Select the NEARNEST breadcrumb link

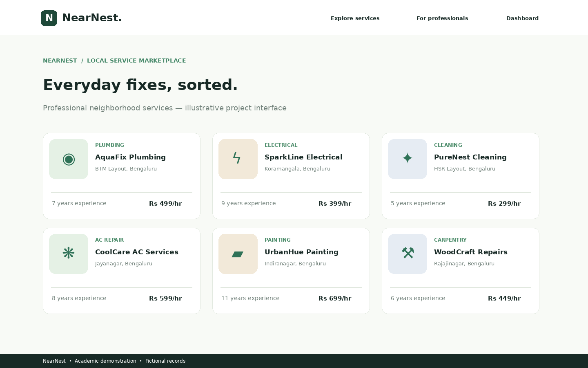tap(60, 61)
